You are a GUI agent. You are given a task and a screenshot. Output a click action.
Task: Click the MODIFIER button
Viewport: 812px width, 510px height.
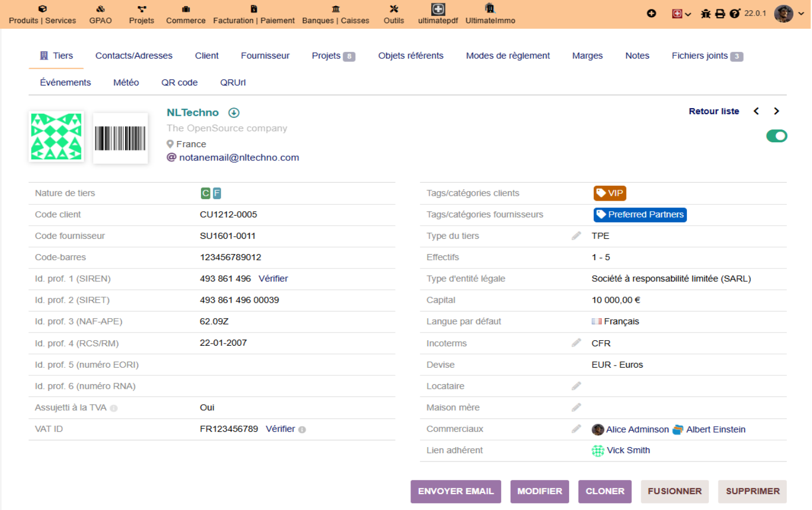coord(539,491)
